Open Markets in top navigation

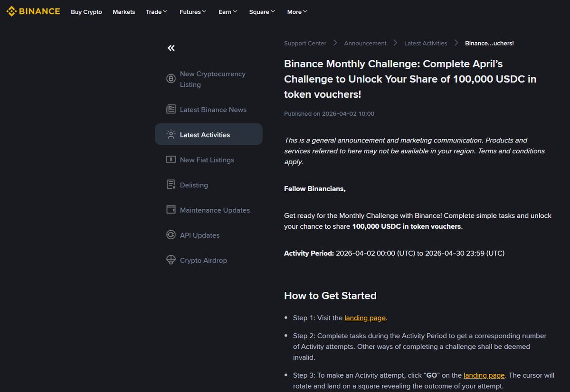coord(124,12)
